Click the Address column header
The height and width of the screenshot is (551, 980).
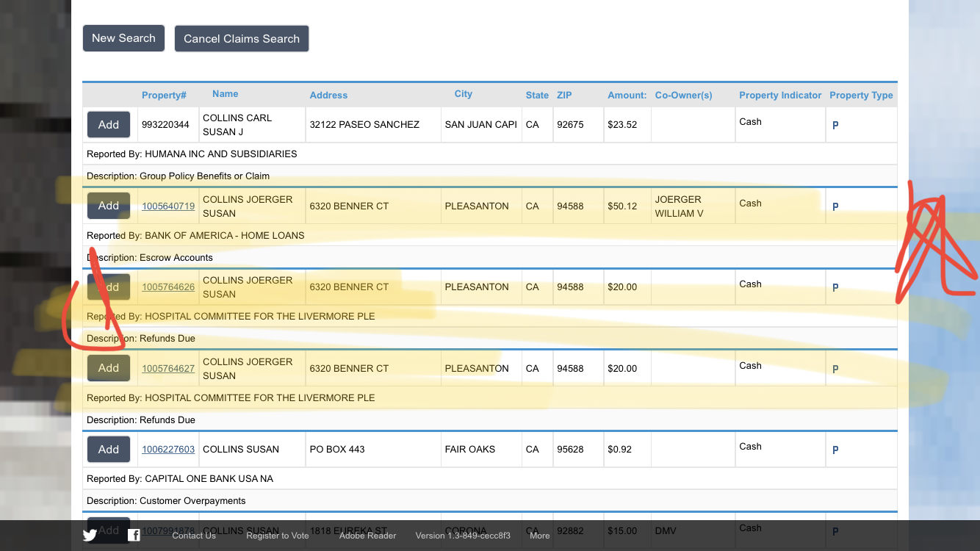[x=328, y=96]
